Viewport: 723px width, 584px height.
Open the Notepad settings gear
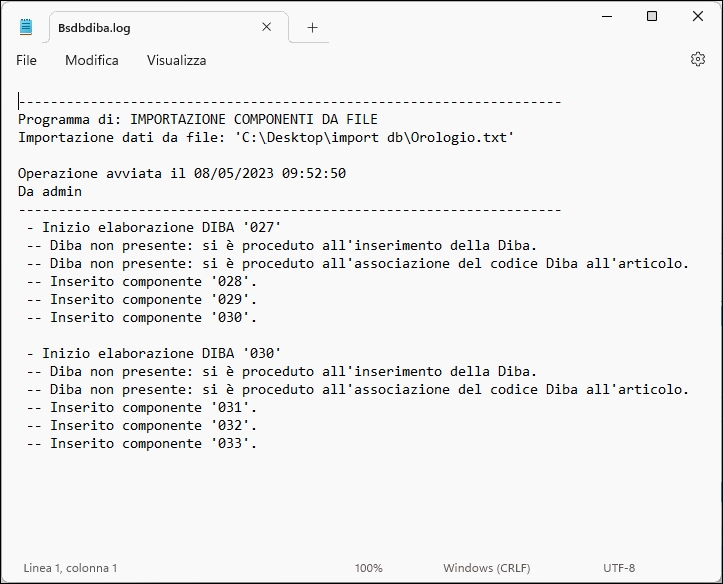pos(698,60)
